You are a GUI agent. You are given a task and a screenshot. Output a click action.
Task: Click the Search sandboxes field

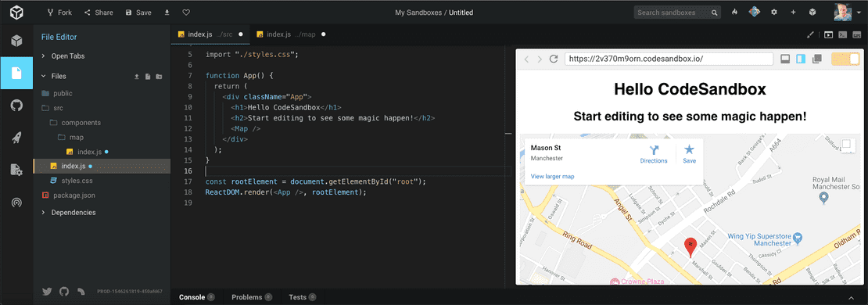(x=677, y=13)
